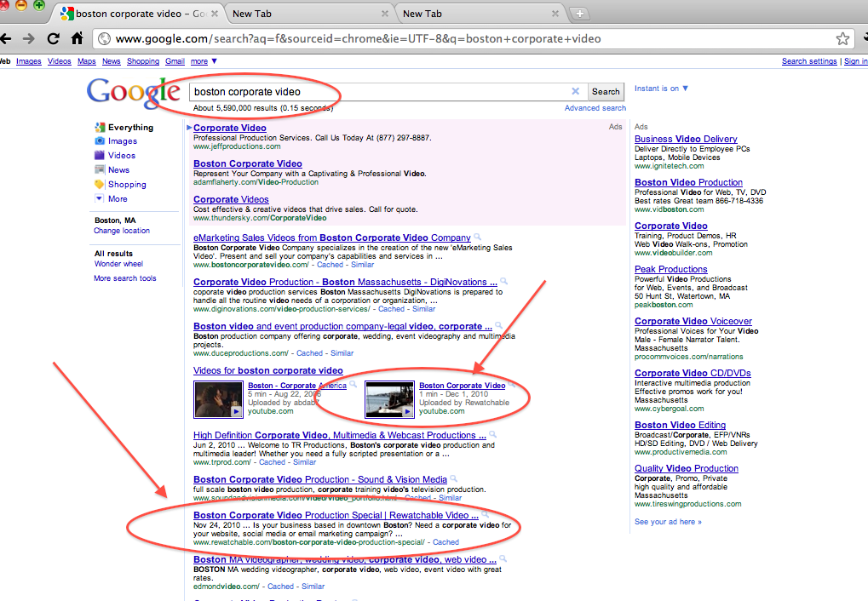Expand the More arrow in the left sidebar
The width and height of the screenshot is (868, 601).
(99, 198)
